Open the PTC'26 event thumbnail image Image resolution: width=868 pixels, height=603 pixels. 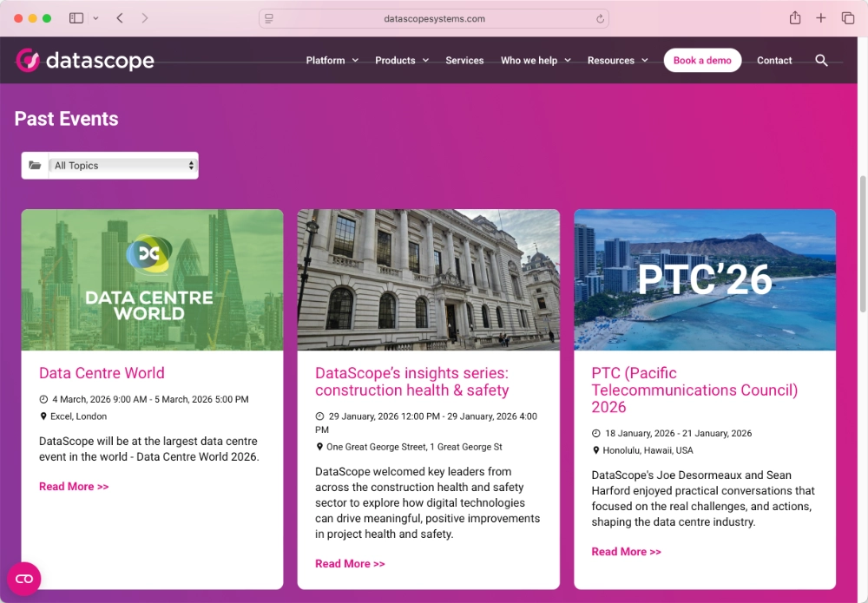(705, 279)
